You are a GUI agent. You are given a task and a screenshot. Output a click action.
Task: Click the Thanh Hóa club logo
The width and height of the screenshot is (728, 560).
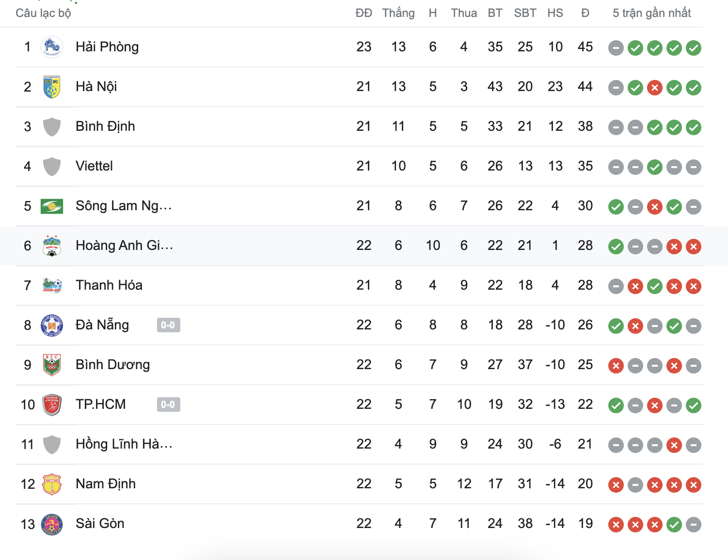coord(52,285)
